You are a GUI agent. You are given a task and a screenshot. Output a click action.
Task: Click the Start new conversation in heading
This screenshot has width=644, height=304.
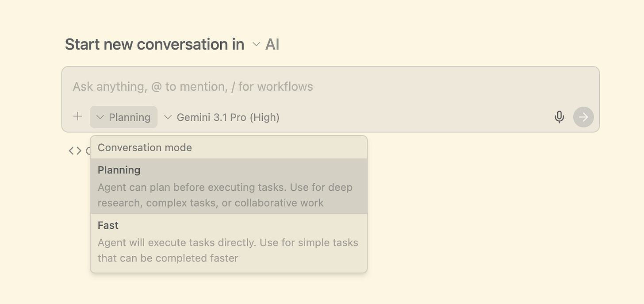point(154,44)
